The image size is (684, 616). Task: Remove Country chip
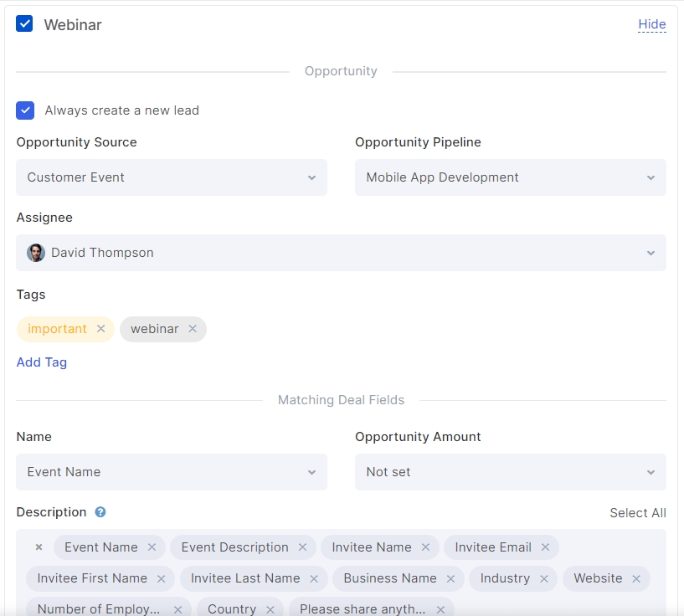(270, 609)
